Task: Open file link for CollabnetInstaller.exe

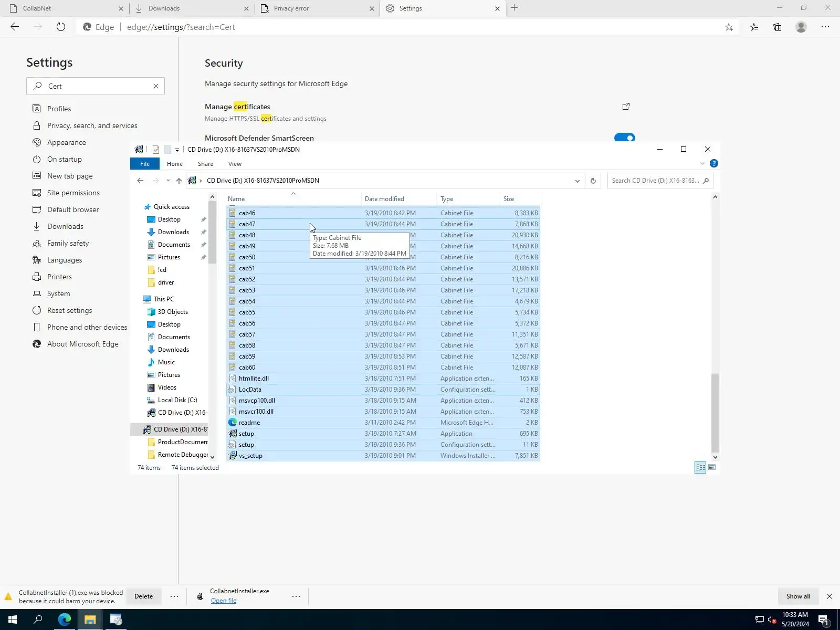Action: click(224, 601)
